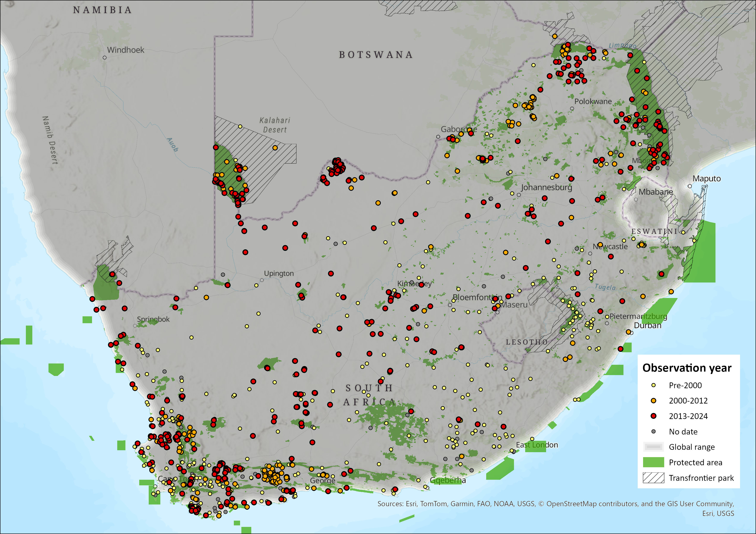Click the Johannesburg city label
Screen dimensions: 756x534
(547, 187)
